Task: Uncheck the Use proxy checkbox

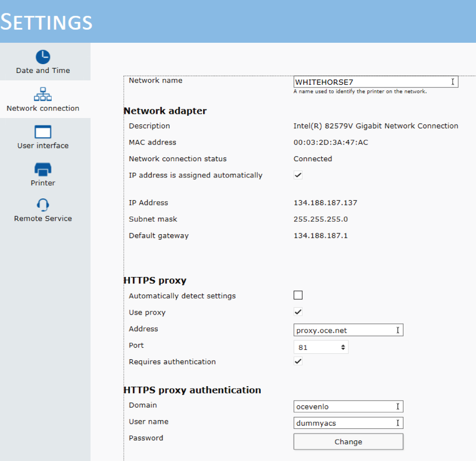Action: (298, 312)
